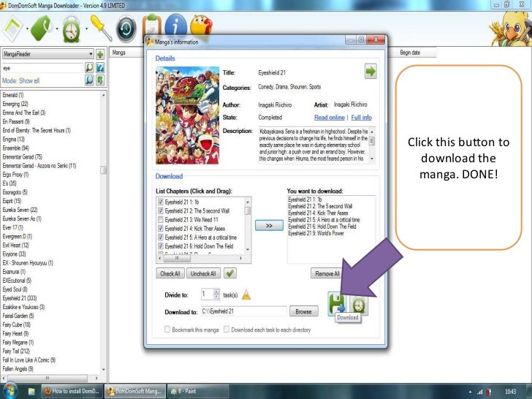Click the green tag toolbar icon

click(x=42, y=28)
